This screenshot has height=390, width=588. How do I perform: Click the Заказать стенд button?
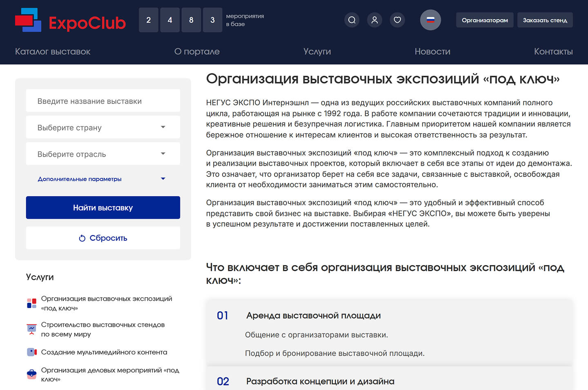(545, 20)
